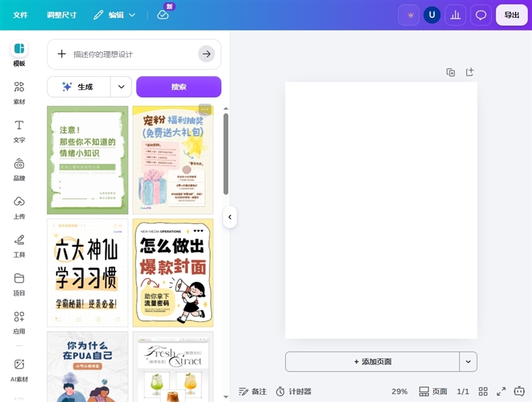Open the analytics bar chart icon
The height and width of the screenshot is (402, 532).
point(455,15)
